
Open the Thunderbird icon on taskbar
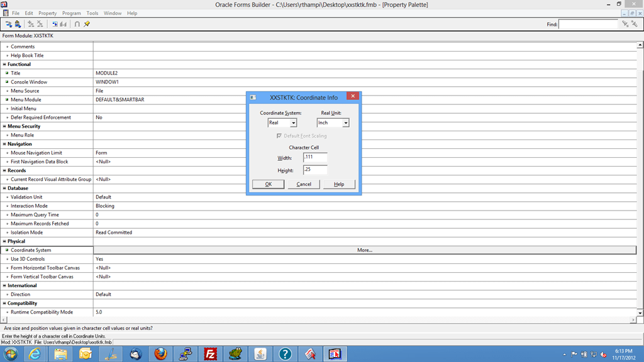[x=136, y=354]
